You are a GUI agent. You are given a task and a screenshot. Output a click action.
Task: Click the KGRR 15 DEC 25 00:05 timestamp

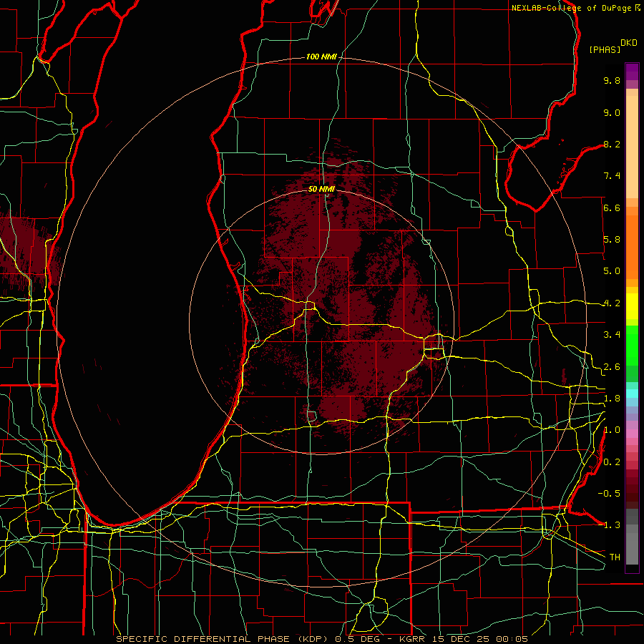tap(463, 639)
